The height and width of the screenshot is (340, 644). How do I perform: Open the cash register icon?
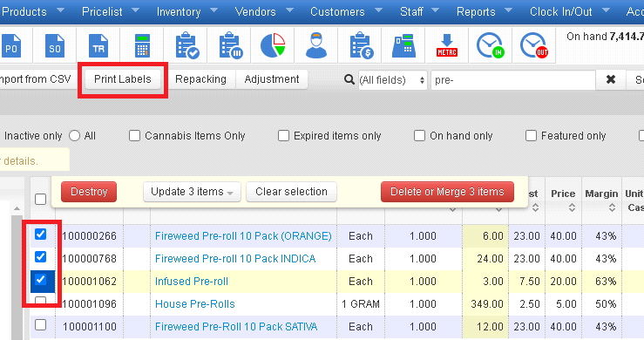click(403, 45)
